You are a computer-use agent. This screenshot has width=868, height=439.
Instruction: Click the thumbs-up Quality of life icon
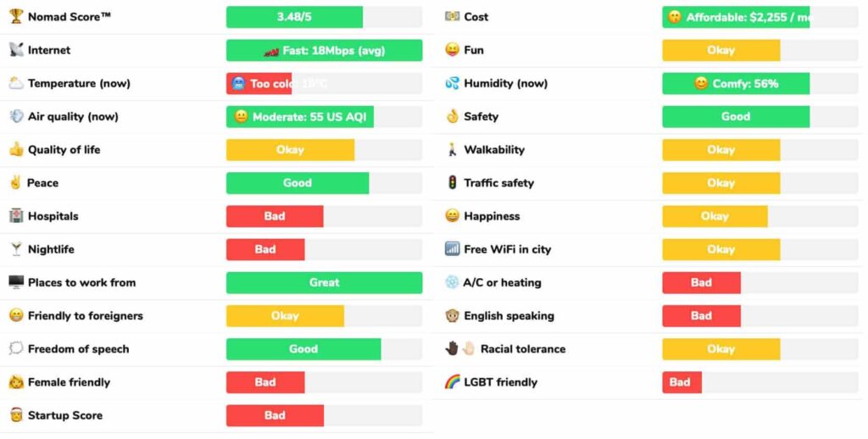[16, 150]
